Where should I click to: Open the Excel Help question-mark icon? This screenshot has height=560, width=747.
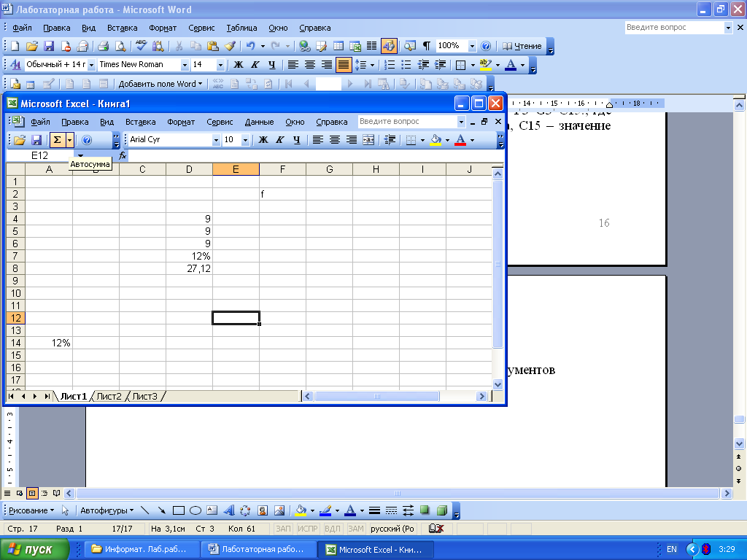(87, 140)
